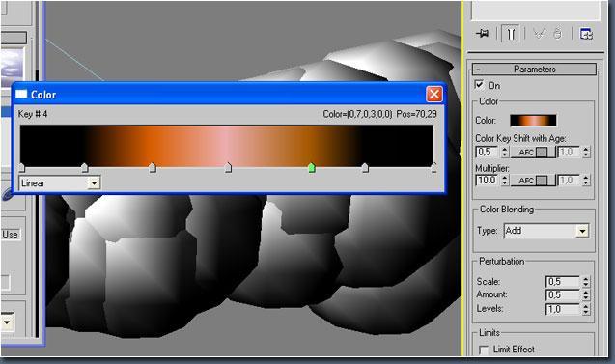The height and width of the screenshot is (364, 615).
Task: Enable the Limit Effect checkbox
Action: click(484, 350)
